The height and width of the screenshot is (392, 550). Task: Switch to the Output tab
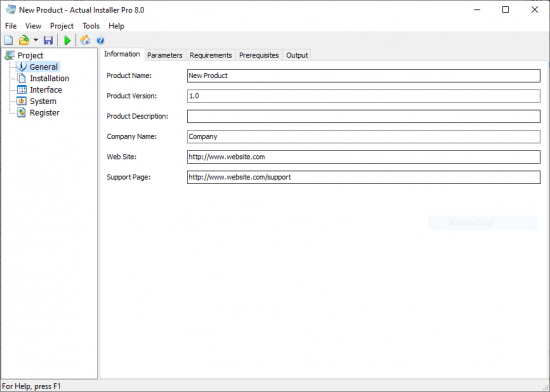(x=297, y=55)
